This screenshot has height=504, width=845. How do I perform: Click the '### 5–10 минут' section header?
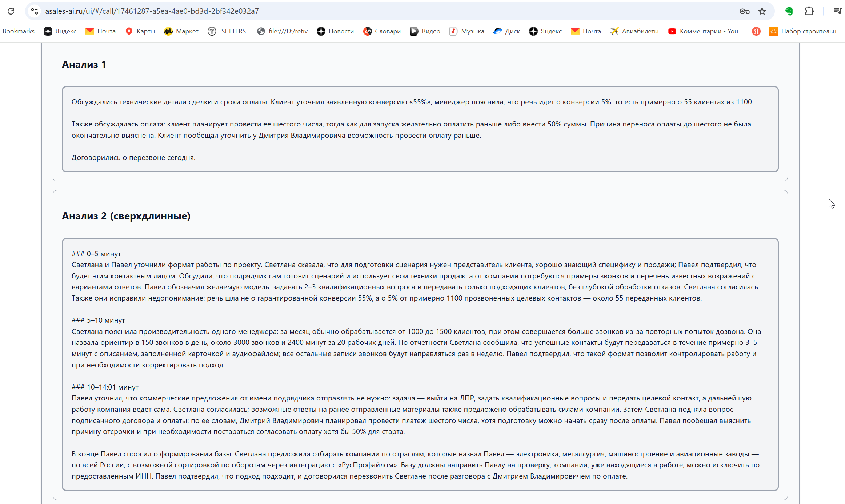tap(98, 320)
